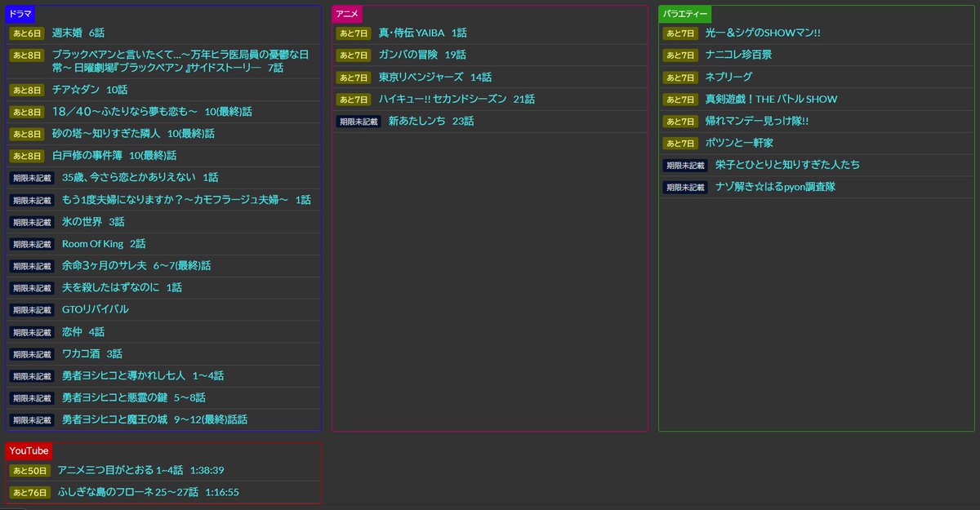Screen dimensions: 980x510
Task: Open もう1度夫婦になりますか? カモフラージュ夫婦 1話
Action: pyautogui.click(x=186, y=200)
